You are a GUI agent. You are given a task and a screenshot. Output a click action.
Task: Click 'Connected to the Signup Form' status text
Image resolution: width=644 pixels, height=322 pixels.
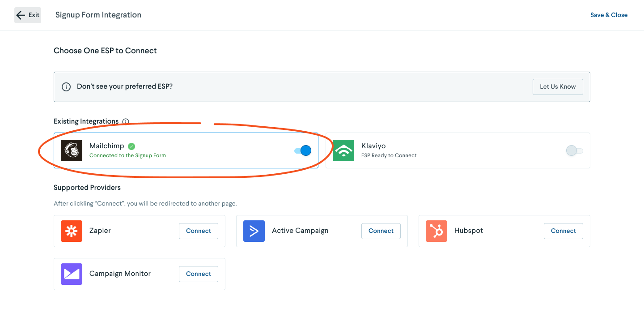click(x=127, y=155)
